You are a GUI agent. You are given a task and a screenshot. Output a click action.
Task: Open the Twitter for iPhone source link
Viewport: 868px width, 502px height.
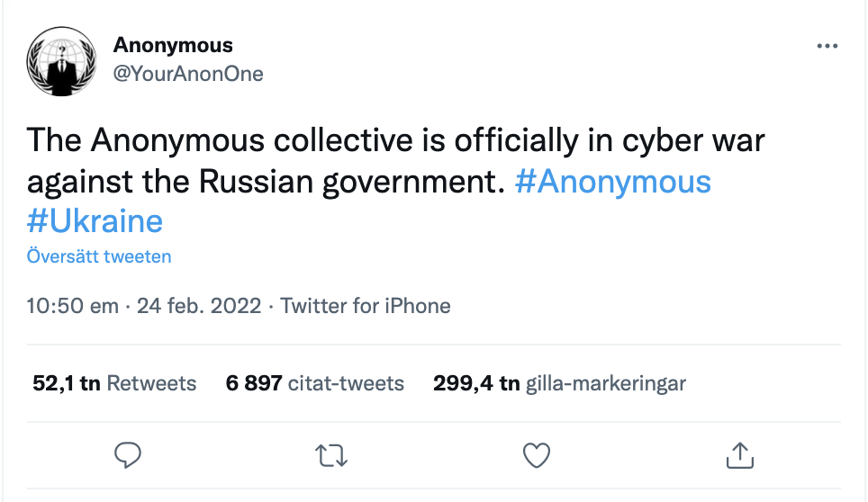[x=366, y=306]
